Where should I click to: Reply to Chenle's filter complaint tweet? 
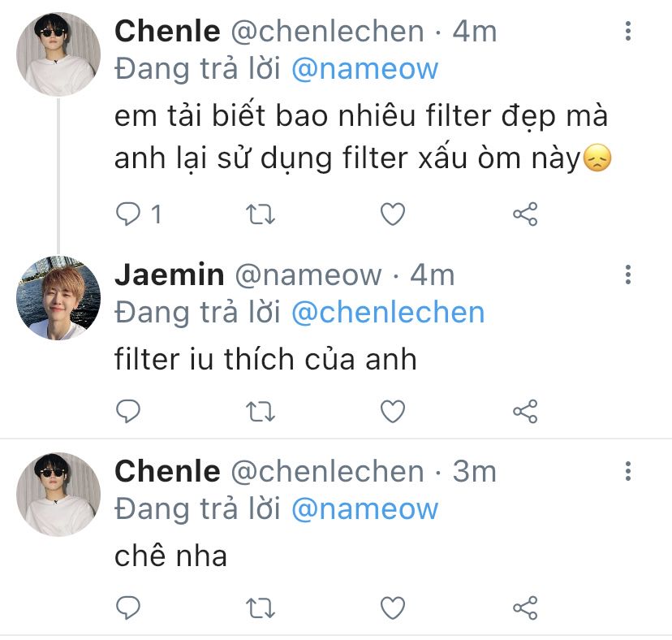(x=129, y=214)
